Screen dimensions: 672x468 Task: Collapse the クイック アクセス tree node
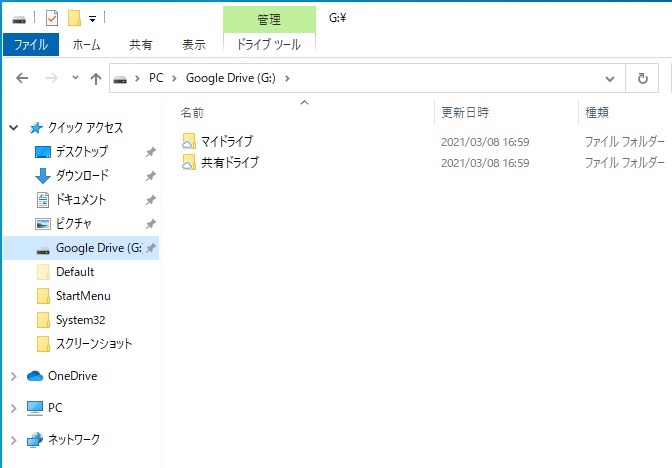coord(13,128)
